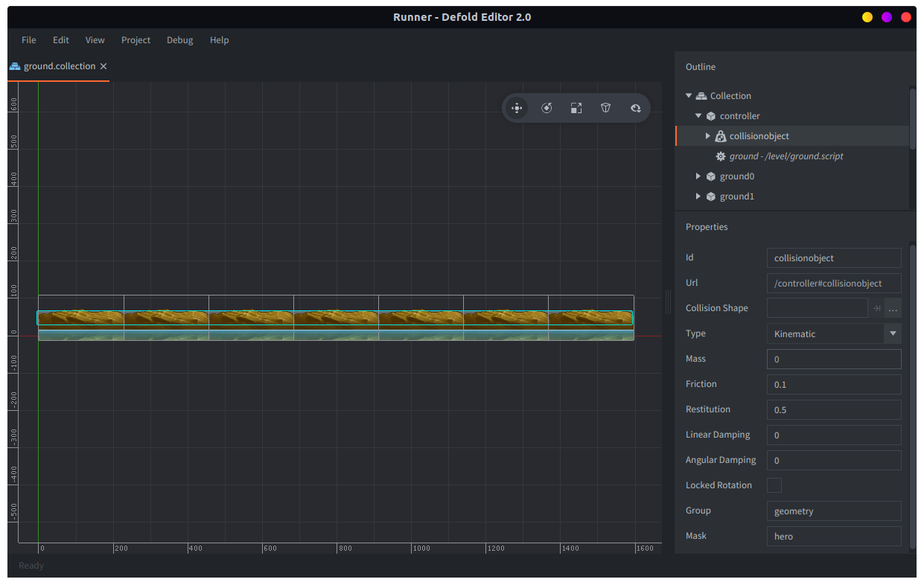Viewport: 924px width, 585px height.
Task: Click the browse '...' button for Collision Shape
Action: 893,308
